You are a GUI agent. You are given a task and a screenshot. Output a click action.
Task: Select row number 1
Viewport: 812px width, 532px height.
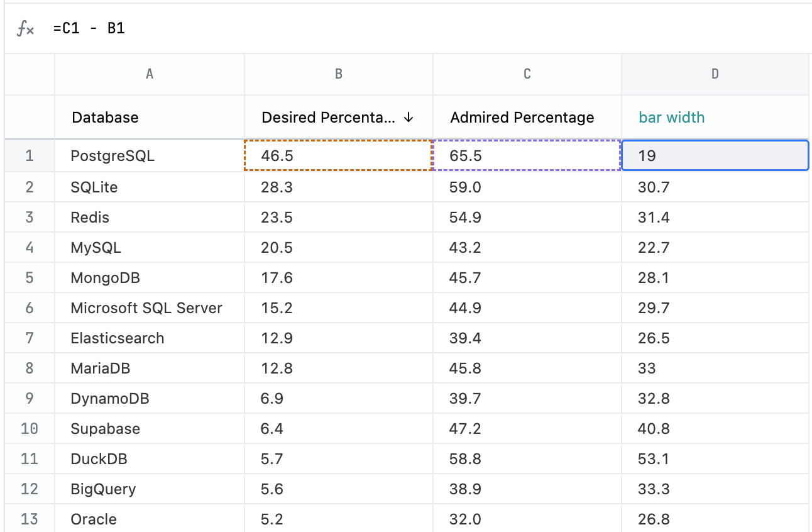(30, 156)
